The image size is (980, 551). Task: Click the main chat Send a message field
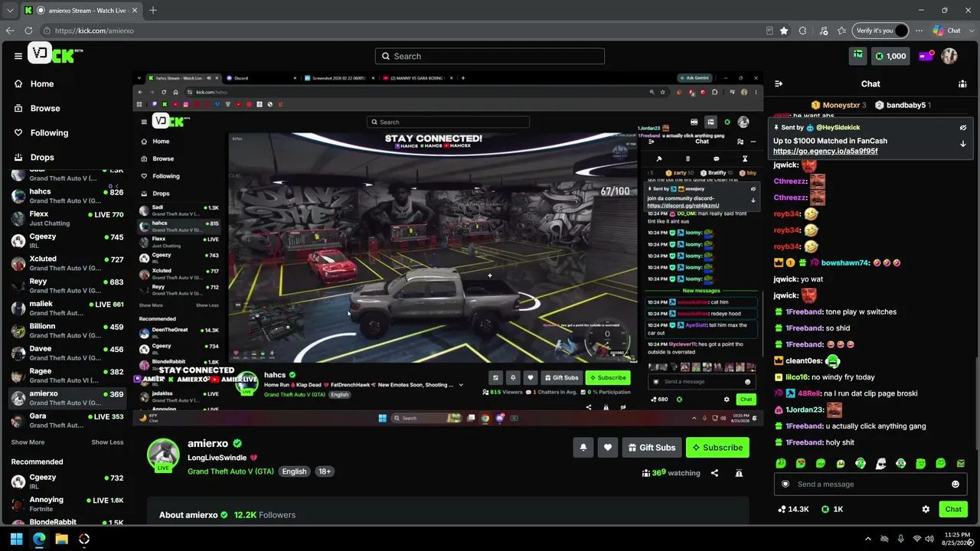870,484
